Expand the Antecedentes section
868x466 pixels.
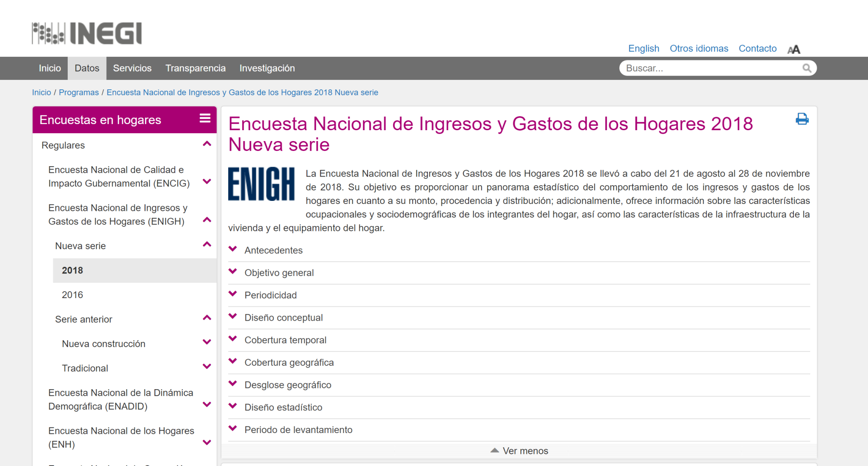[519, 250]
